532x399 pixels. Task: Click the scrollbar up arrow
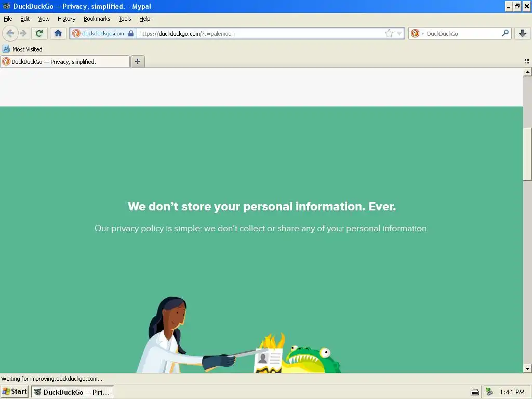(527, 72)
